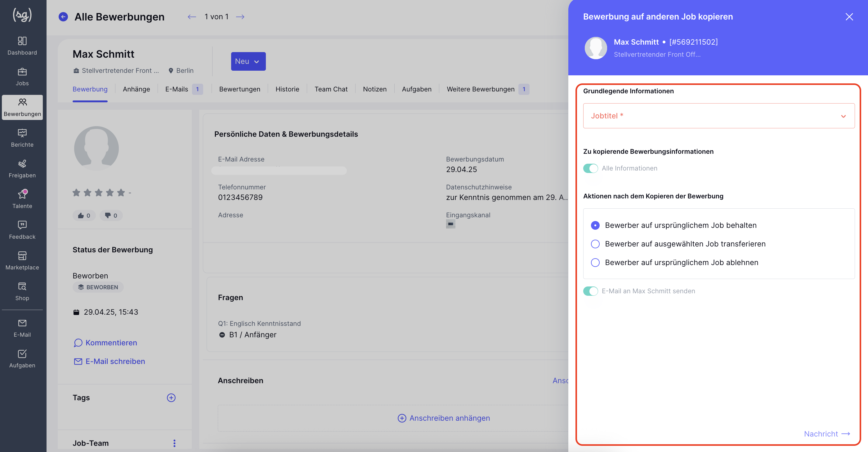Click Anschreiben anhängen button
868x452 pixels.
(x=444, y=418)
